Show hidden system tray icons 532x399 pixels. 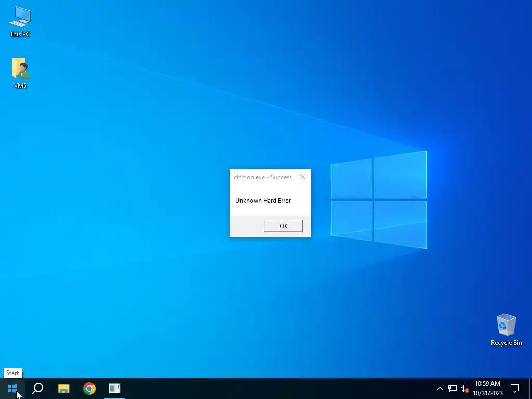click(x=440, y=389)
